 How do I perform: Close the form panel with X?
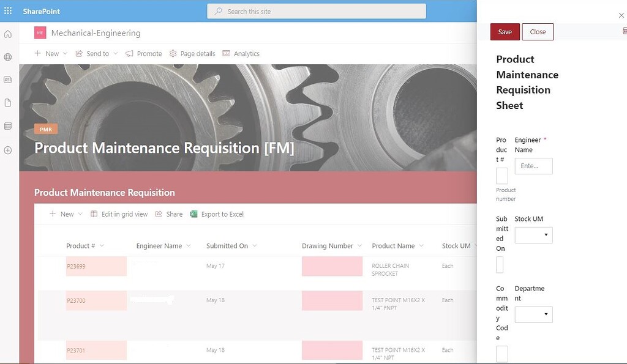pos(621,15)
